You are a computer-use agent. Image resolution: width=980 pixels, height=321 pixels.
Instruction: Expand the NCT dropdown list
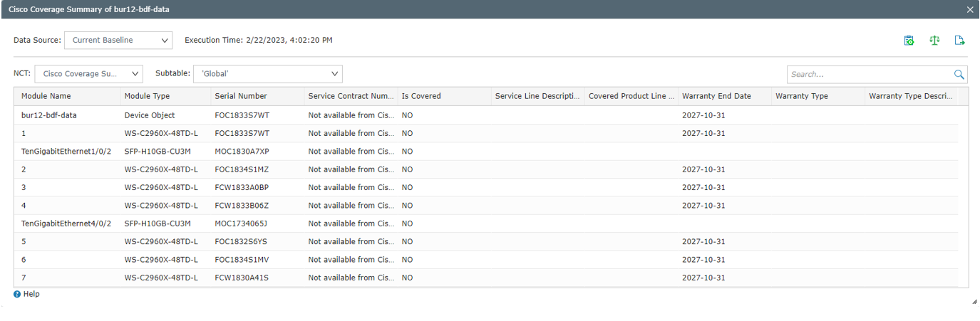click(x=88, y=73)
